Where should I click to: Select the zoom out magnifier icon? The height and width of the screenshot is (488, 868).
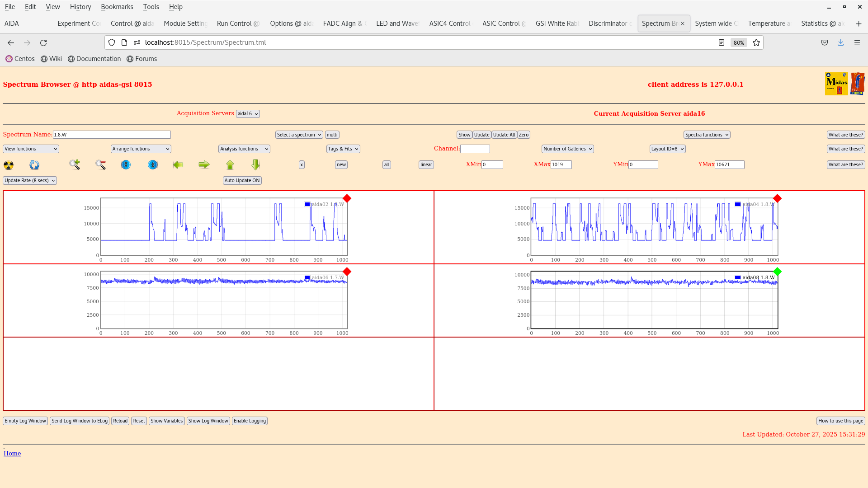[100, 165]
